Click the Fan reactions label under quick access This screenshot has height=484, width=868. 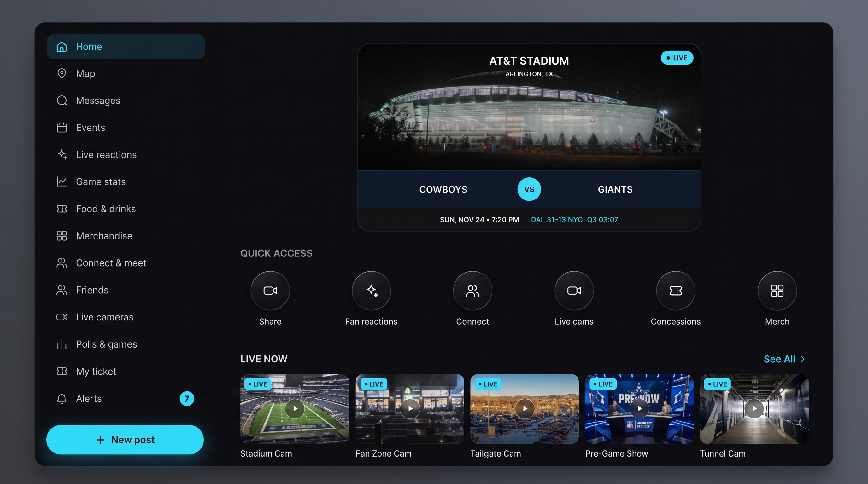[x=371, y=322]
